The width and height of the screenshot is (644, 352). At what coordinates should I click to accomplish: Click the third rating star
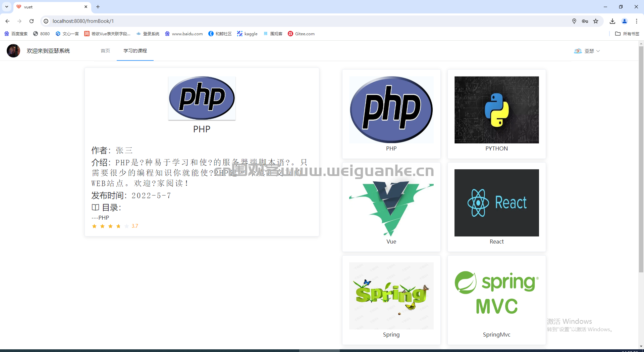110,226
